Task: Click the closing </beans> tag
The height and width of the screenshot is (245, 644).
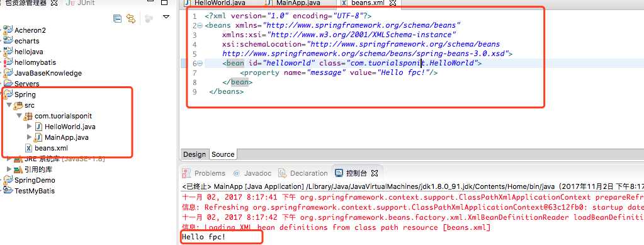Action: 226,92
